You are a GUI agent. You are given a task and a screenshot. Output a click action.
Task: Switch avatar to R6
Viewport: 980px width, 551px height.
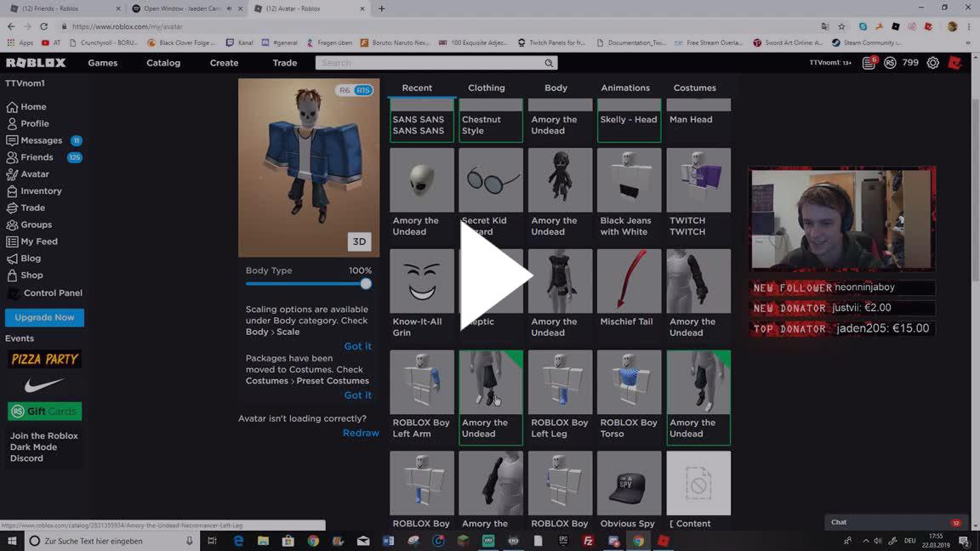[x=345, y=91]
